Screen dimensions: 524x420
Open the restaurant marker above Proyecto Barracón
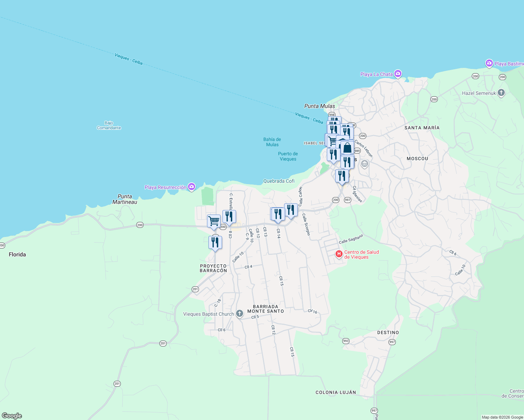click(215, 243)
